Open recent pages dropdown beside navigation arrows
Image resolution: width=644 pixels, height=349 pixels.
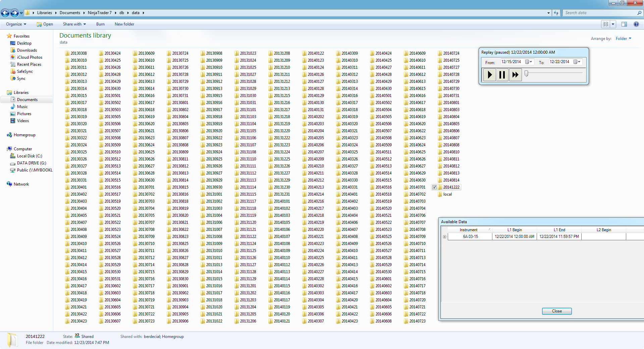[x=21, y=13]
